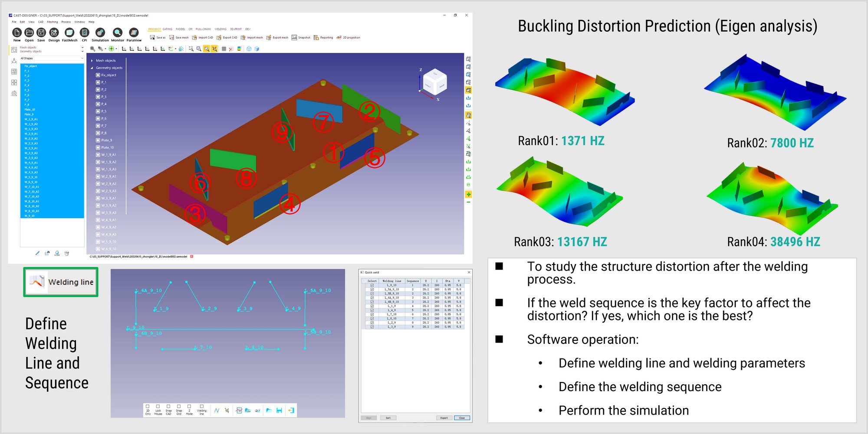Click Import CAD in the project toolbar
The image size is (868, 434).
(194, 38)
